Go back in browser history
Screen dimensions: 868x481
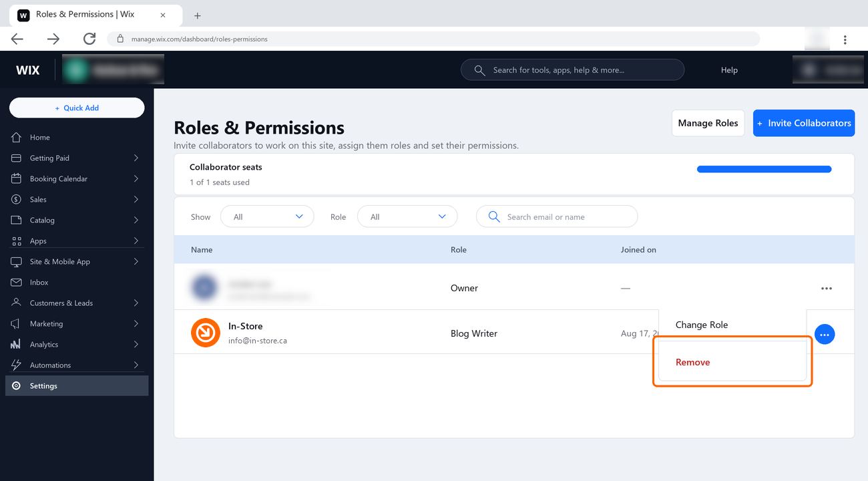coord(17,39)
